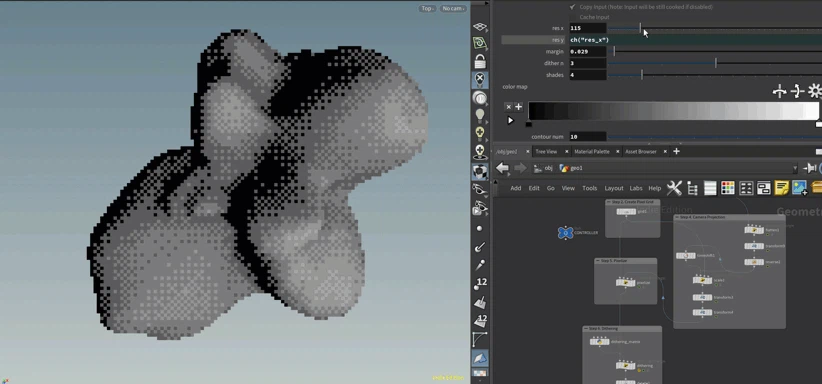The image size is (822, 384).
Task: Click the display options glasses icon
Action: pos(480,189)
